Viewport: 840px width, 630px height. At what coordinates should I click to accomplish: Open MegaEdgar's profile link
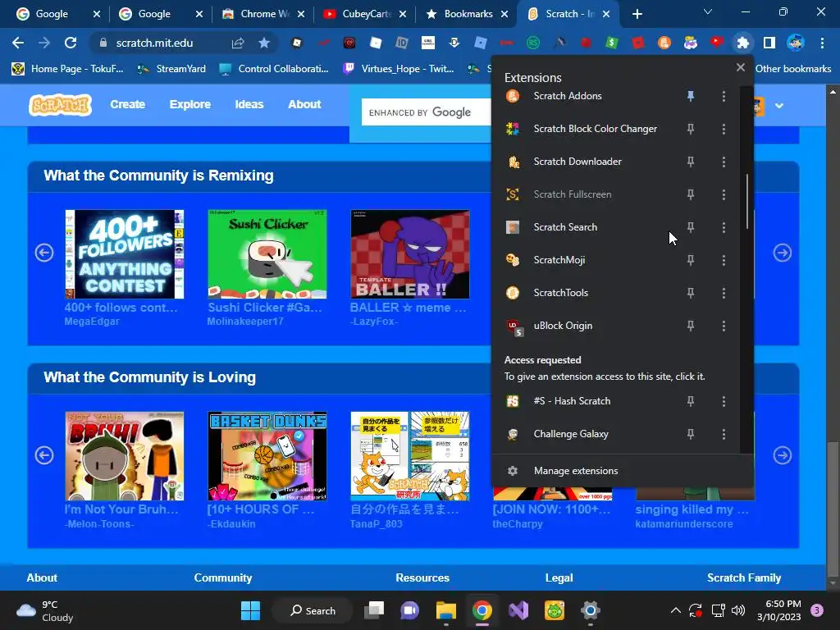(92, 322)
